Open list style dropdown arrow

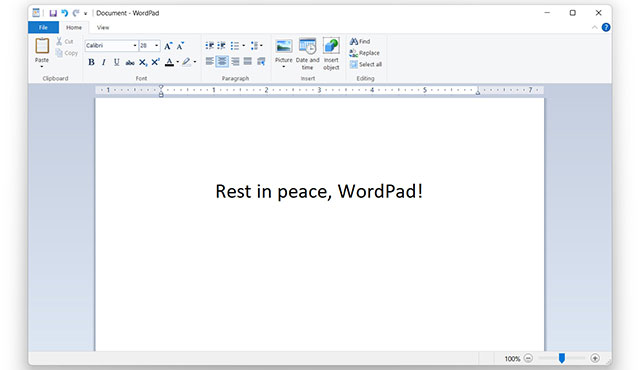(x=244, y=46)
